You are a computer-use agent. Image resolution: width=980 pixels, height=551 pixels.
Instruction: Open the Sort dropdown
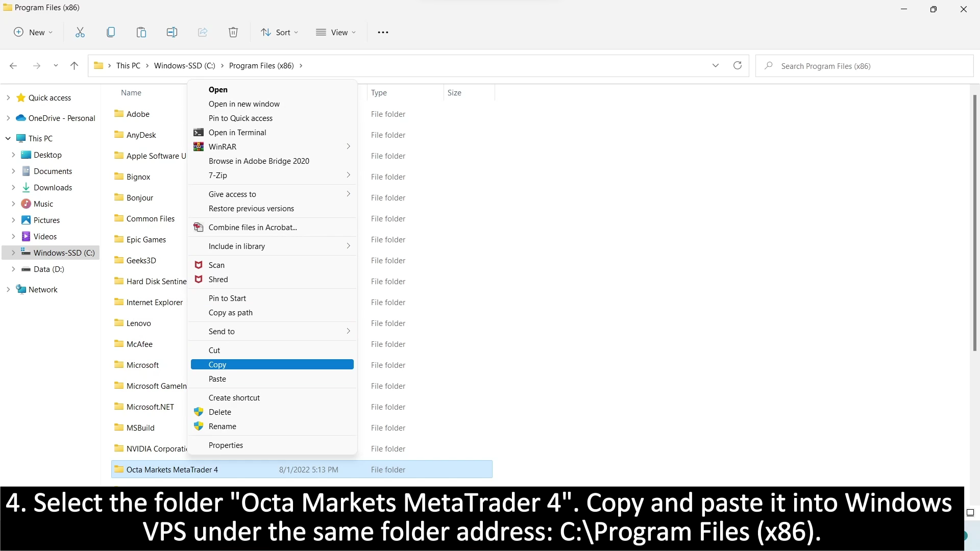point(279,32)
